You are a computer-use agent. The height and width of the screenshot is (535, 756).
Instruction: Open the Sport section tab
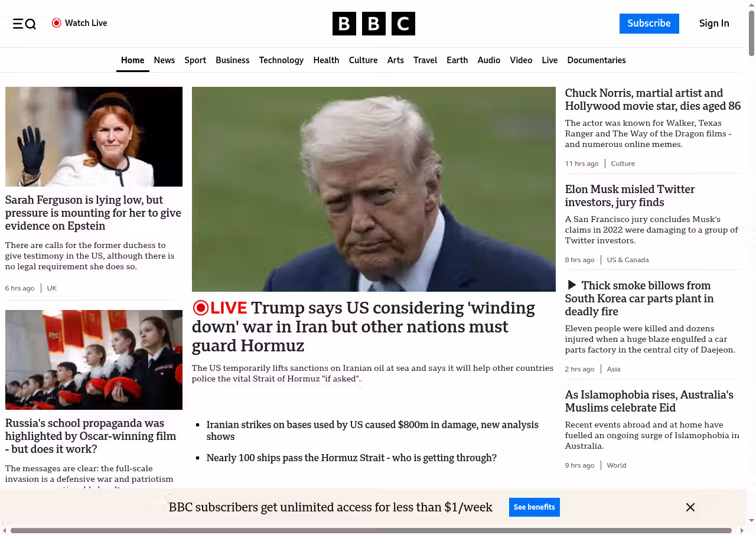(195, 60)
